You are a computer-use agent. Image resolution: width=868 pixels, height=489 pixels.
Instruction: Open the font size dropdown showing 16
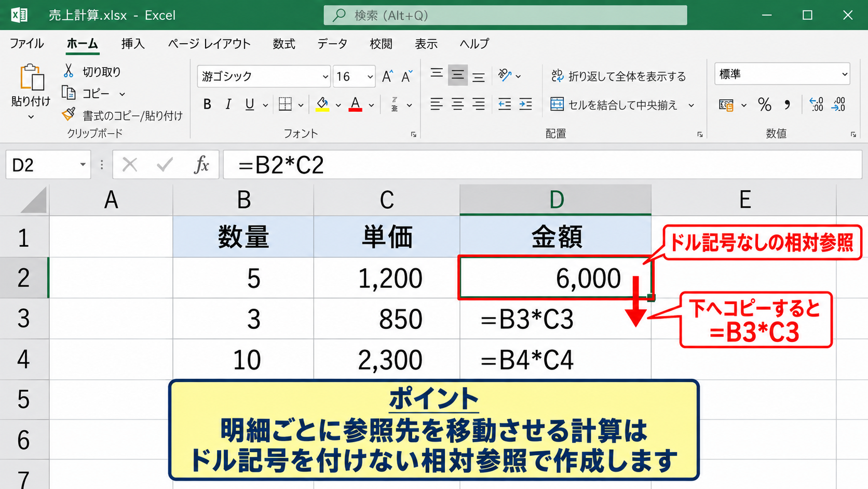click(x=370, y=77)
